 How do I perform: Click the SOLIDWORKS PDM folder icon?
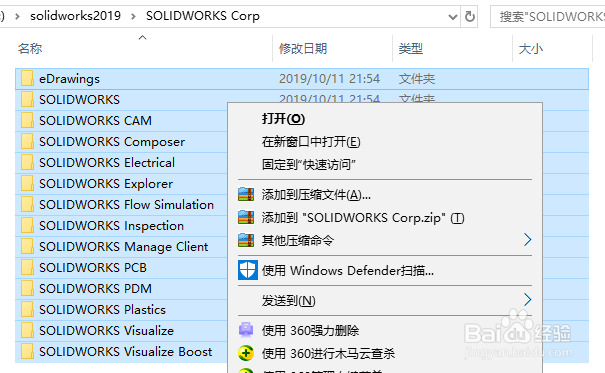click(27, 289)
